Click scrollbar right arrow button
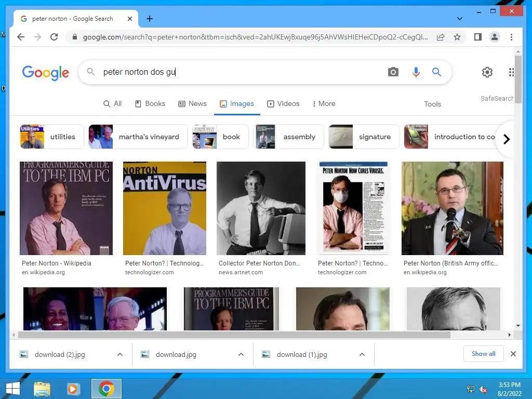 pos(509,335)
